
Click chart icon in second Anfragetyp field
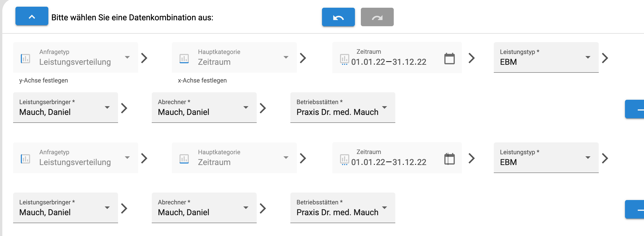(x=25, y=159)
